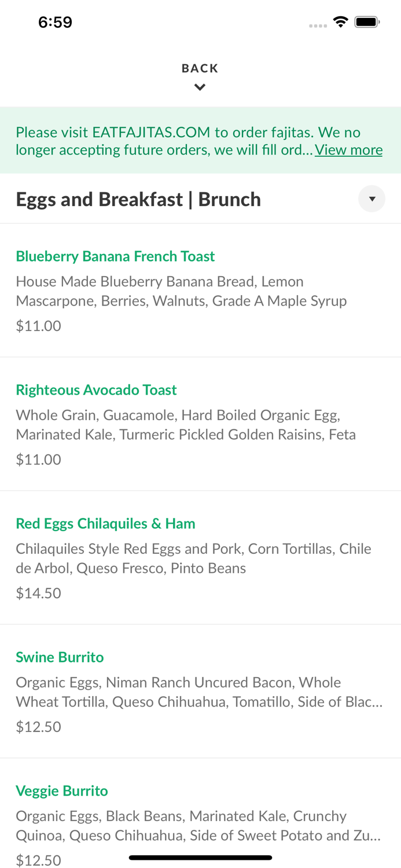The image size is (401, 868).
Task: Tap the clock showing 6:59
Action: pyautogui.click(x=55, y=21)
